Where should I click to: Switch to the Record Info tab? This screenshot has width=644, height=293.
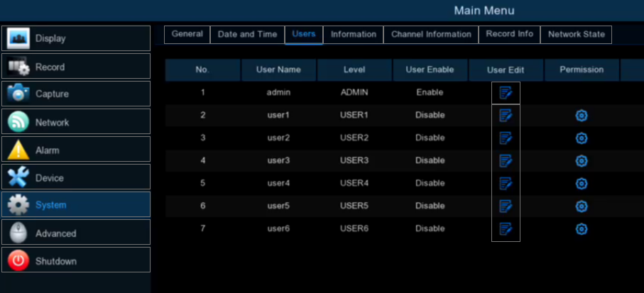[x=509, y=35]
